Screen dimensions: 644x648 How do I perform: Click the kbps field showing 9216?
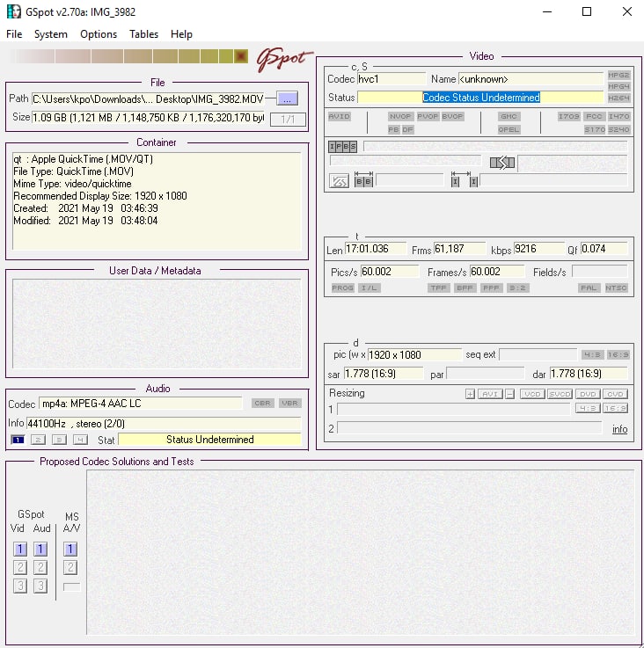pyautogui.click(x=538, y=249)
